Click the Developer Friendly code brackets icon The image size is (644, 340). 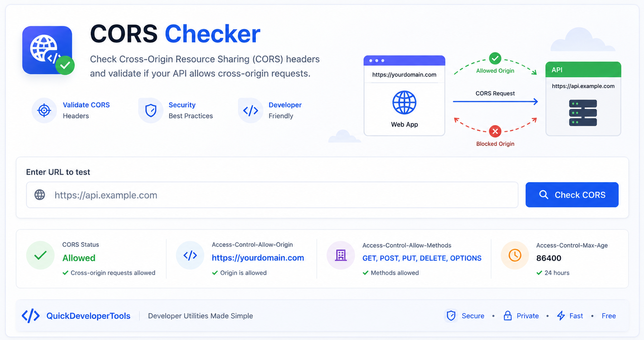point(251,110)
